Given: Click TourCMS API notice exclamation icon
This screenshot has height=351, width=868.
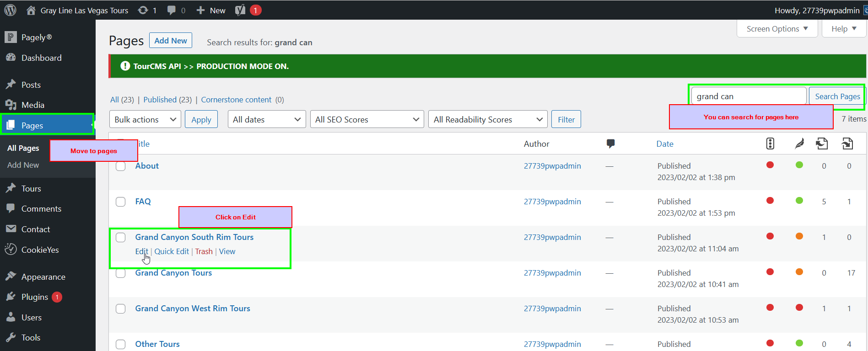Looking at the screenshot, I should click(125, 66).
